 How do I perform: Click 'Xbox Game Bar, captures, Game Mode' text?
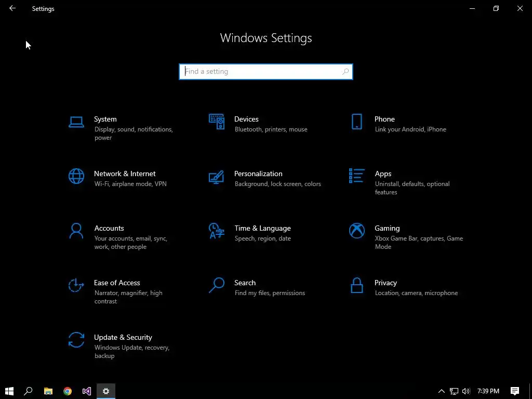click(419, 243)
